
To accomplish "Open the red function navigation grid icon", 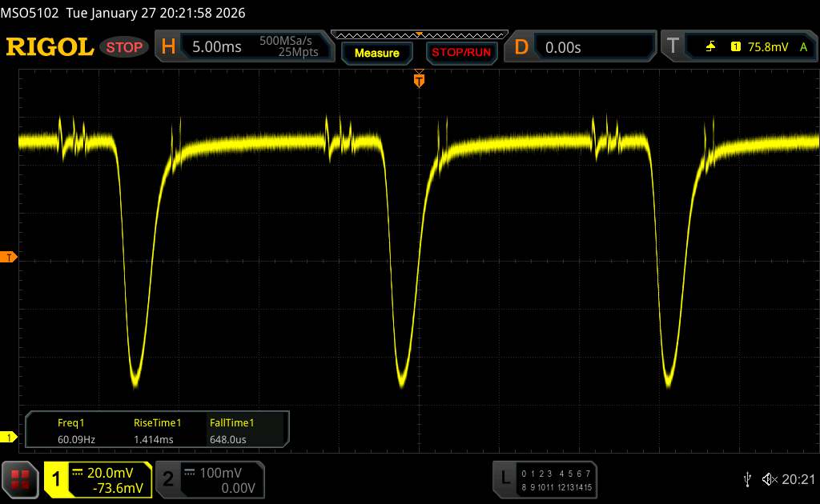I will 21,479.
